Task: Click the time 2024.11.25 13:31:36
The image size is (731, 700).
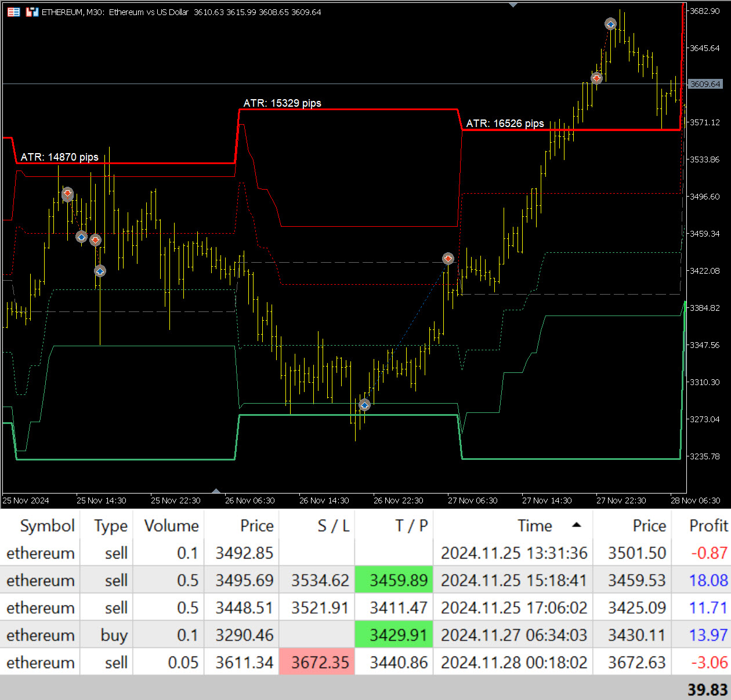Action: tap(514, 553)
